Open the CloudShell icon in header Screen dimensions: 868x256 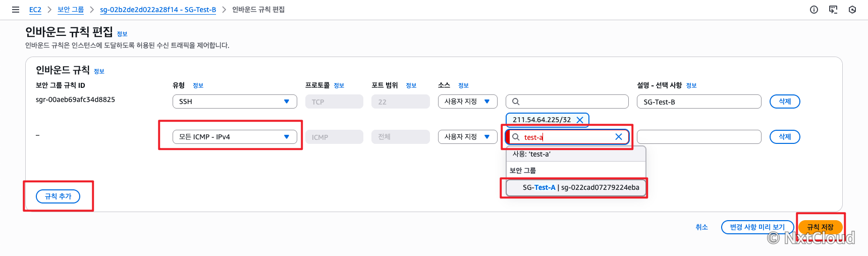click(x=833, y=10)
